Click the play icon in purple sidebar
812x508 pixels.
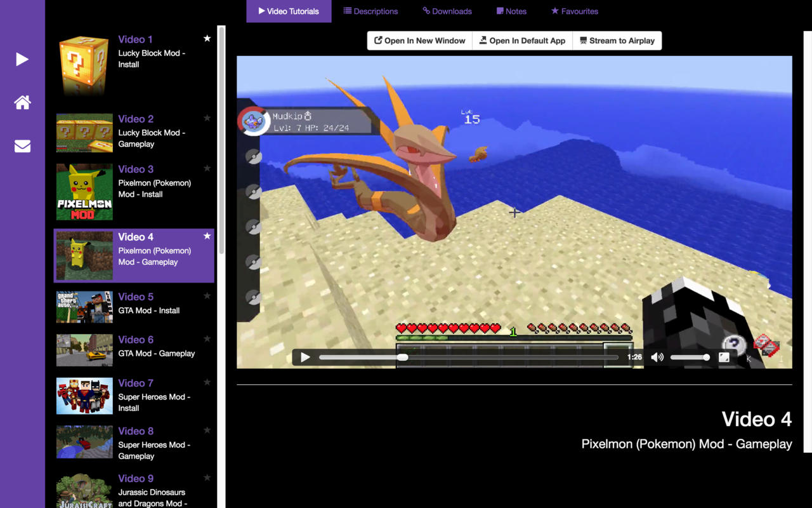[22, 59]
